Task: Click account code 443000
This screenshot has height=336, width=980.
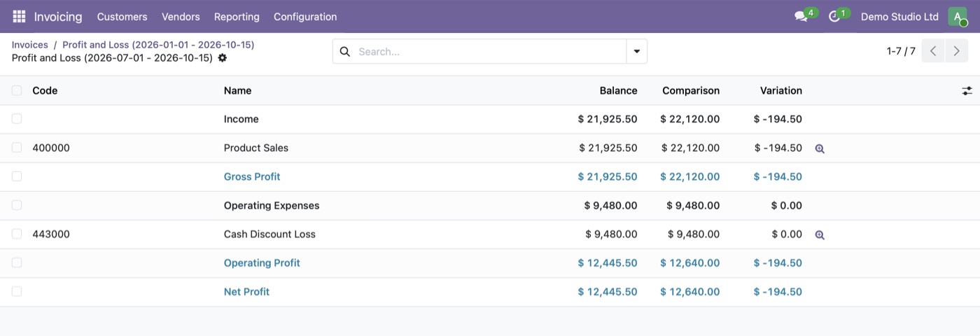Action: point(51,234)
